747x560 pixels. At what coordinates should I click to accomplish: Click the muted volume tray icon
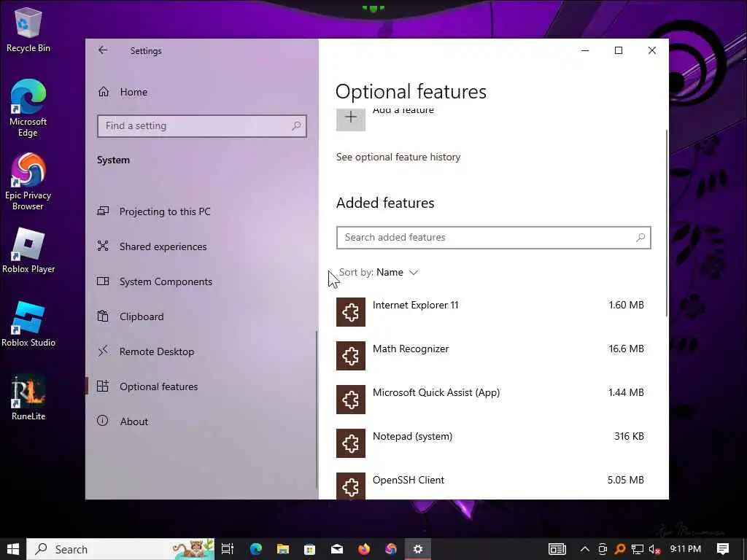[655, 550]
